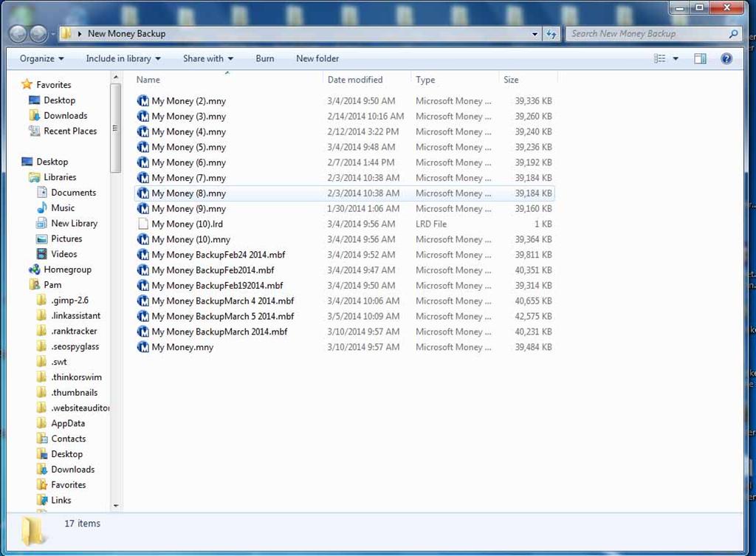The height and width of the screenshot is (556, 756).
Task: Select the .ranktracker folder
Action: [x=74, y=332]
